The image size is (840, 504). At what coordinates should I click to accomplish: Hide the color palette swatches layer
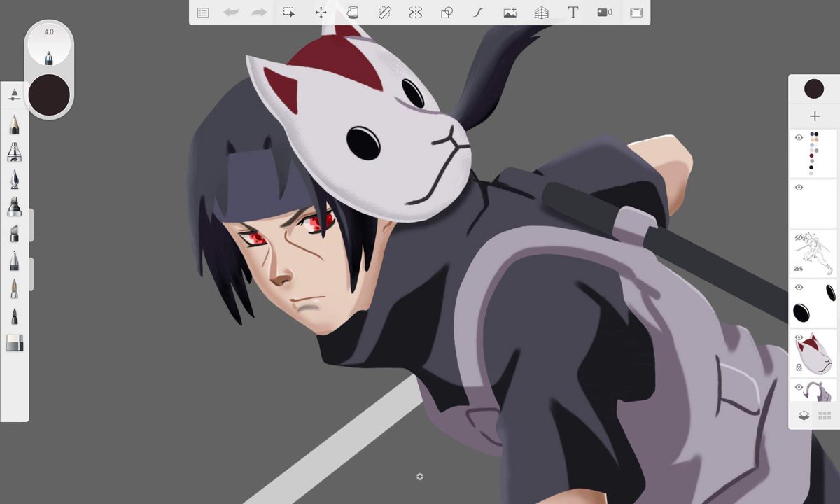pos(799,138)
